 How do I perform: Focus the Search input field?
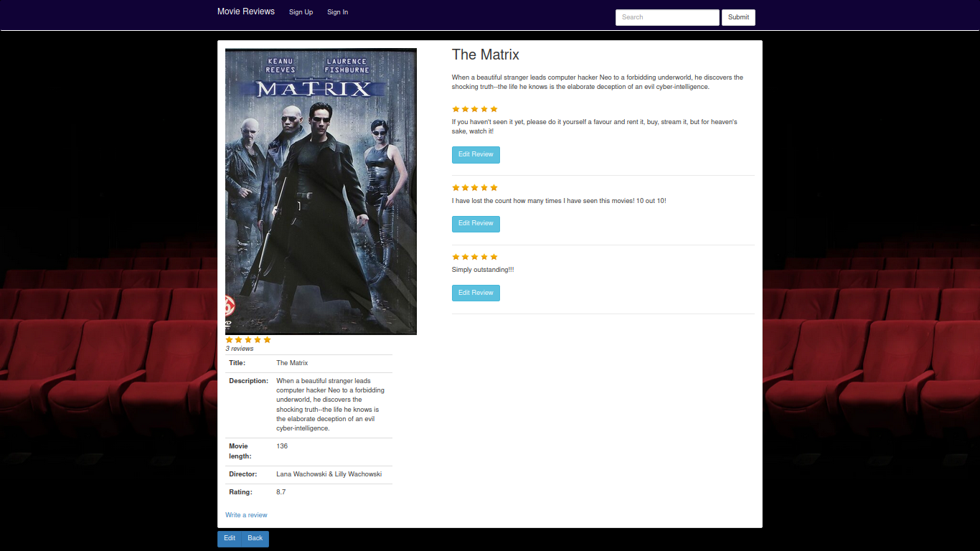[667, 17]
